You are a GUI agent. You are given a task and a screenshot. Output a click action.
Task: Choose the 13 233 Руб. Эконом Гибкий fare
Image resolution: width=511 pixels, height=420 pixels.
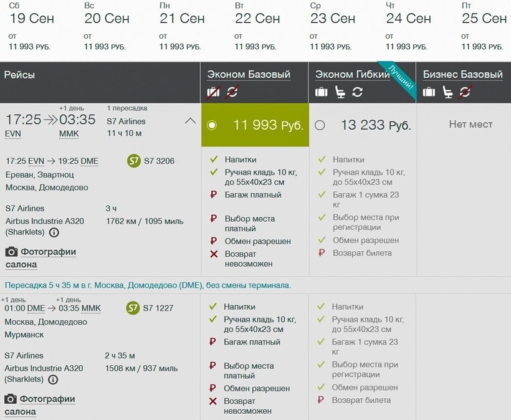click(320, 125)
